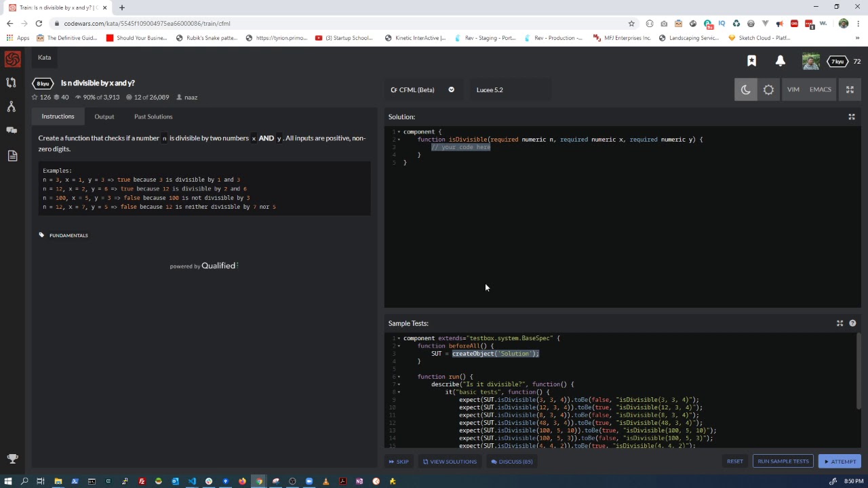Click the ATTEMPT button

pos(840,462)
